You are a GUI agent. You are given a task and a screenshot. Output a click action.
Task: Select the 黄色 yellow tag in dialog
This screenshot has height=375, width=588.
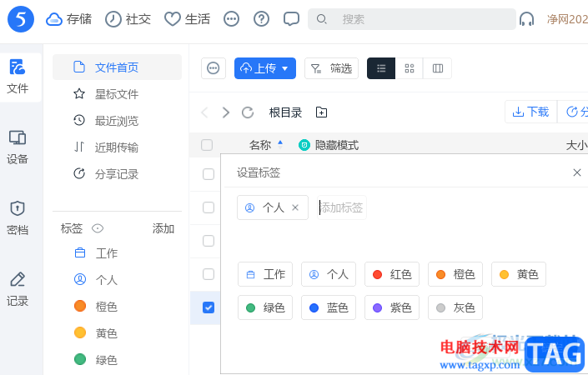(x=519, y=274)
